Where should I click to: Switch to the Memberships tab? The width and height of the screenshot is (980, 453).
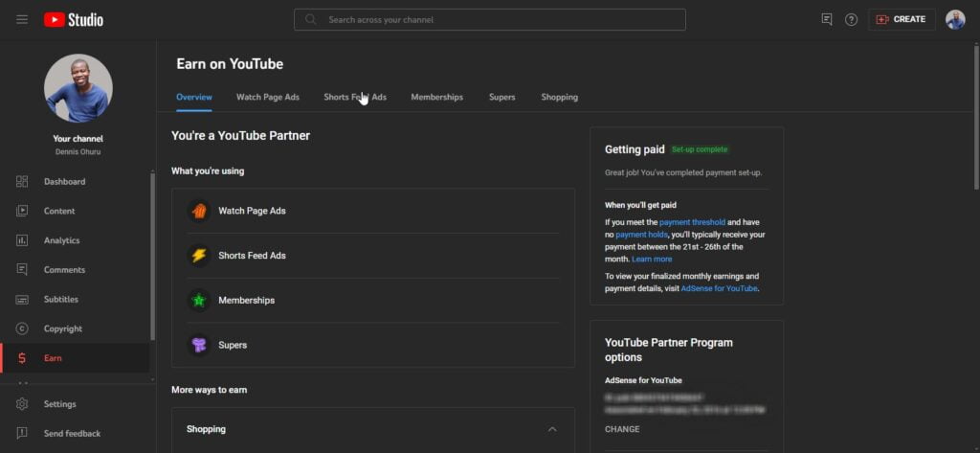coord(436,97)
